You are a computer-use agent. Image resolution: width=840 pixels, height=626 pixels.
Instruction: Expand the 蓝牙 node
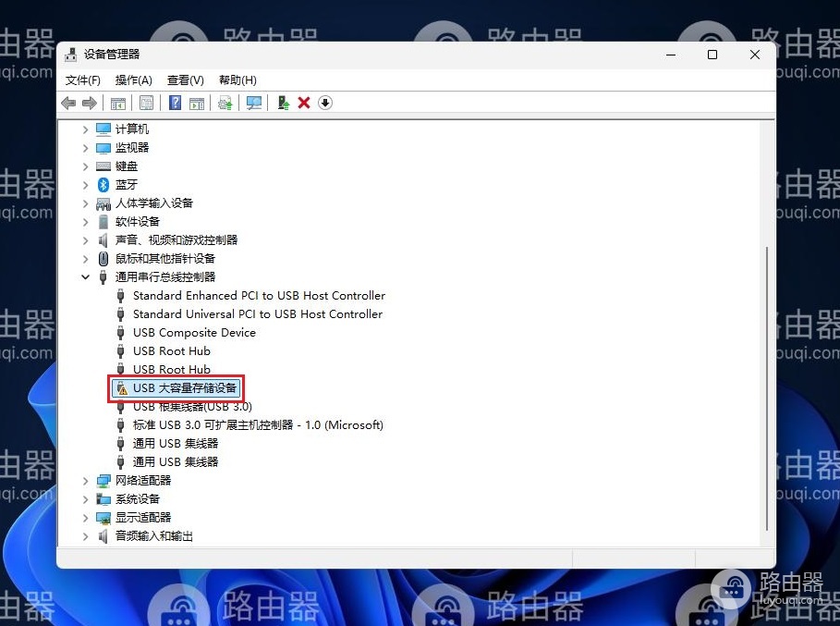point(85,185)
